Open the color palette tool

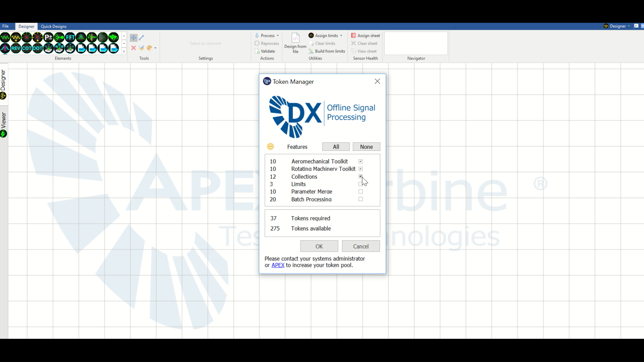click(x=150, y=48)
